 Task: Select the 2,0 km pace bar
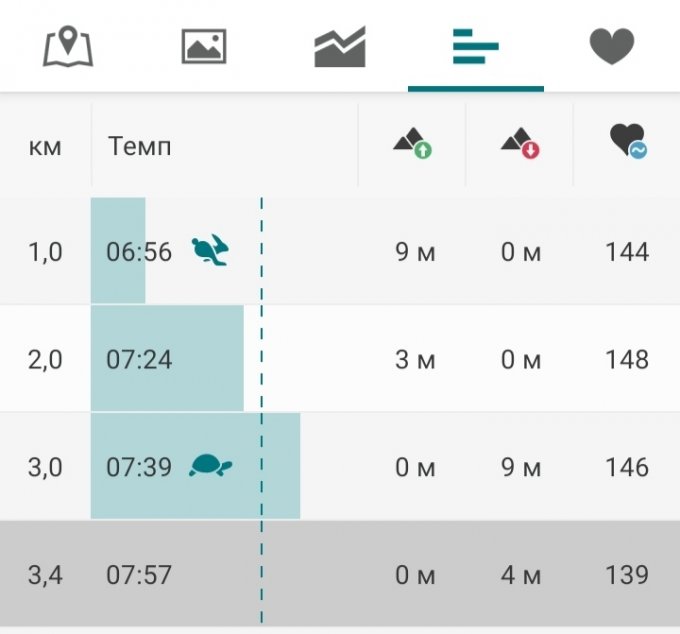(167, 359)
